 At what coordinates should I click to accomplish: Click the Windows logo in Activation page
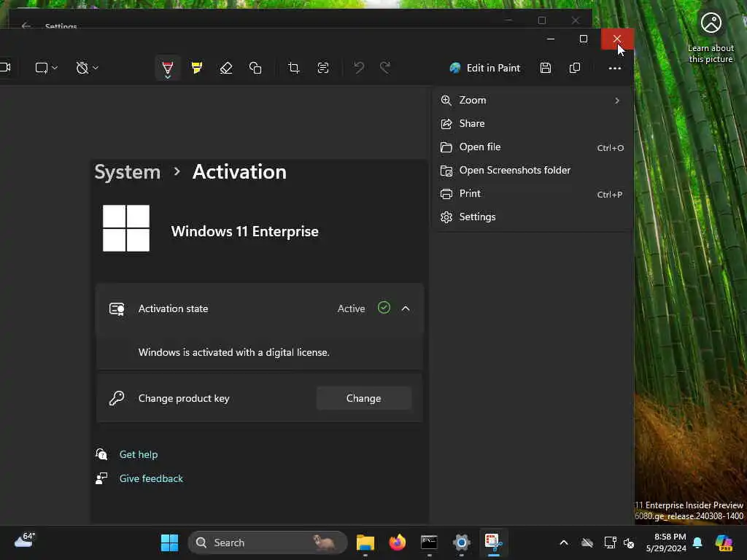point(126,228)
